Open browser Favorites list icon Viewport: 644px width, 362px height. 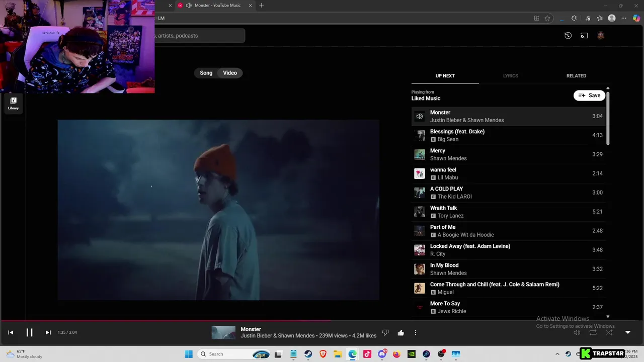[600, 18]
